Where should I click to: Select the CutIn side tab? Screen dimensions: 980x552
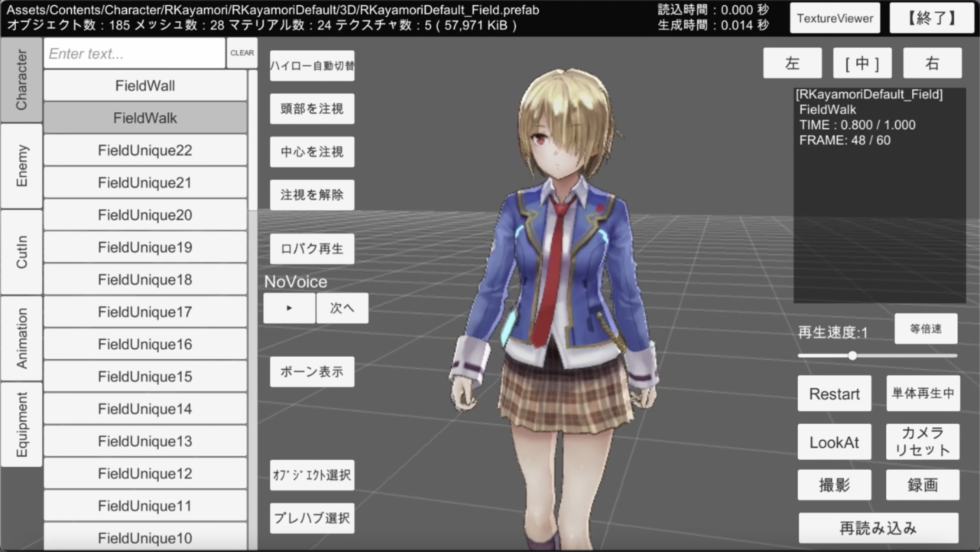click(x=22, y=252)
